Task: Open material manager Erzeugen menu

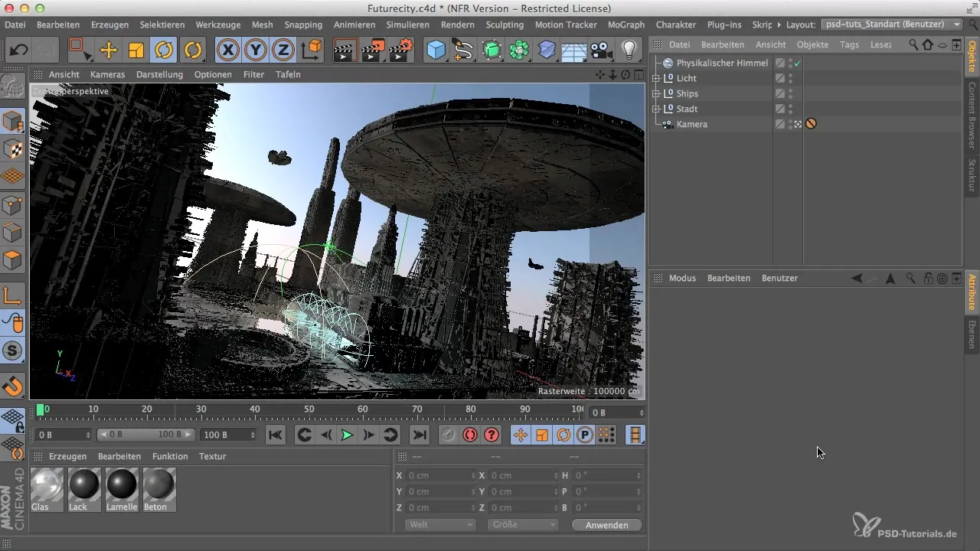Action: pyautogui.click(x=67, y=456)
